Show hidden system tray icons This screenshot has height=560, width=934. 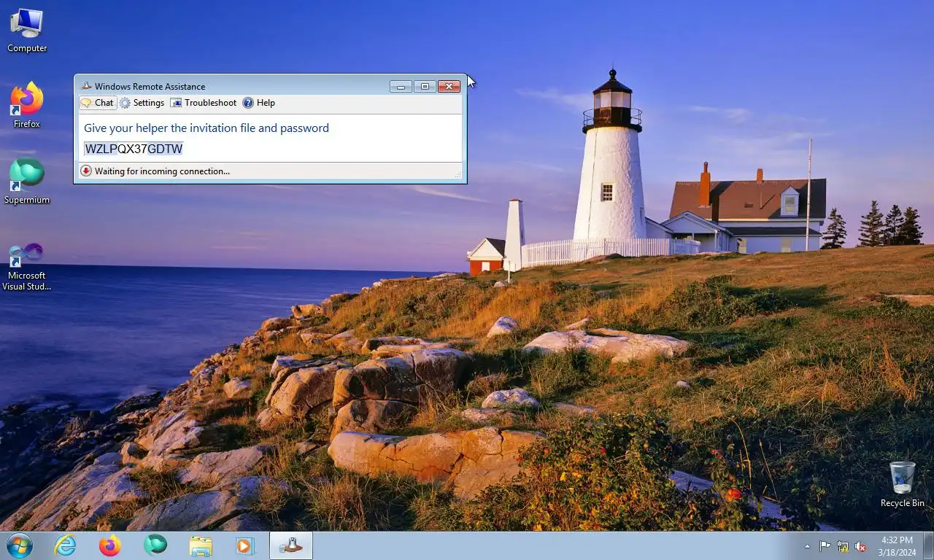tap(807, 546)
